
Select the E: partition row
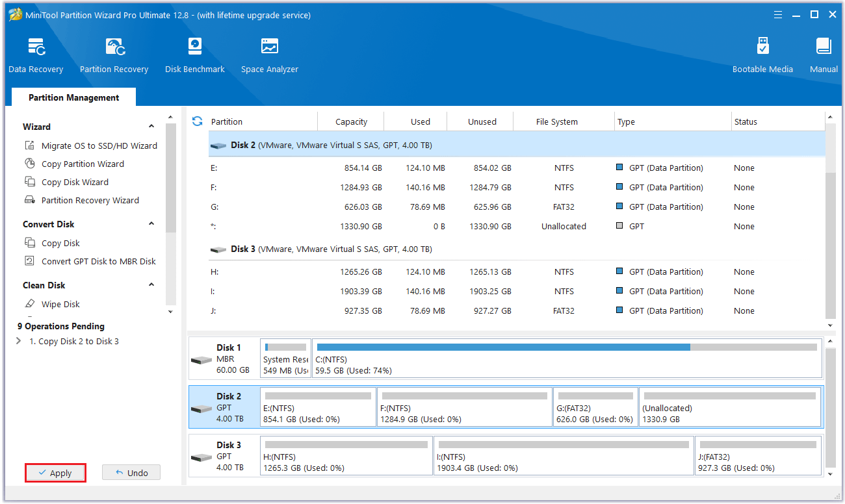click(517, 168)
